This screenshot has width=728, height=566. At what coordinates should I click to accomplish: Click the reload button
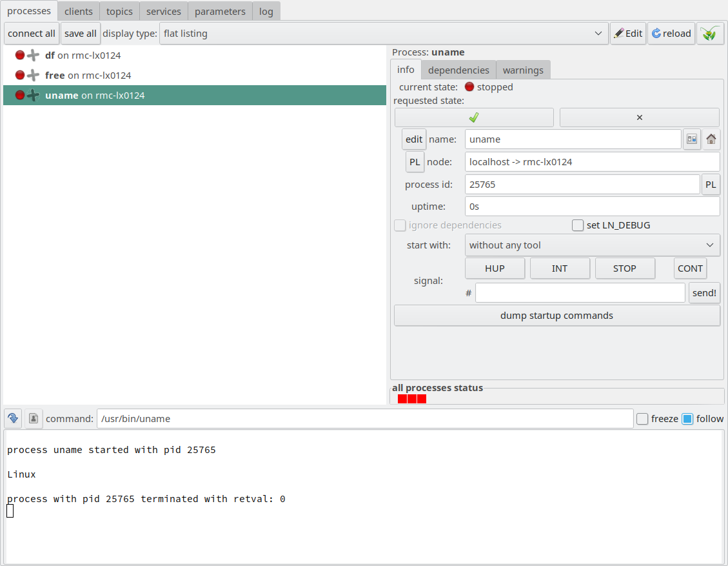[671, 34]
